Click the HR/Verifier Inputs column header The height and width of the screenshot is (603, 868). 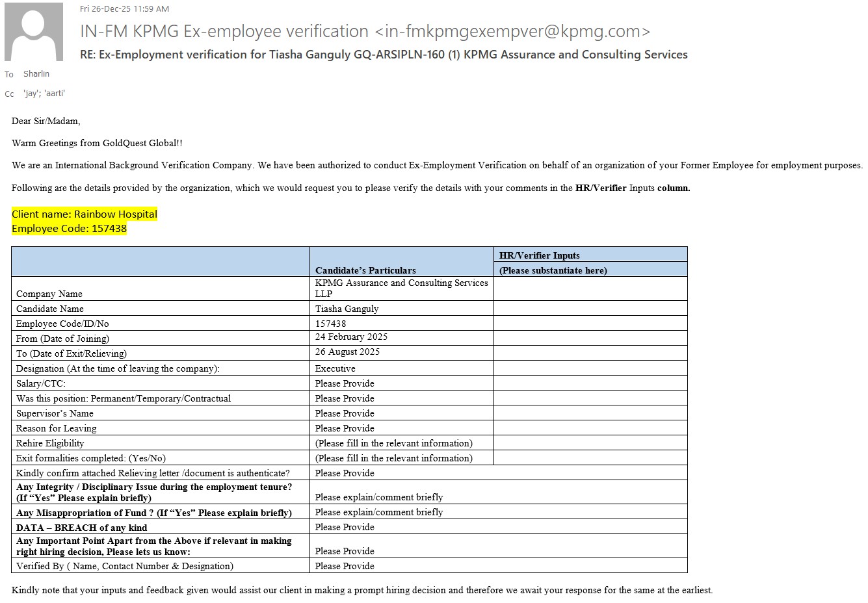click(540, 255)
